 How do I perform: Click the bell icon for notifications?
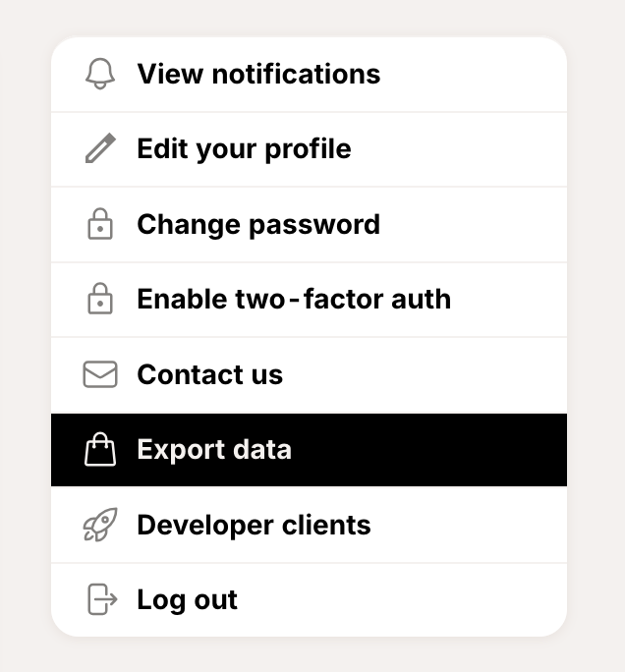point(100,74)
